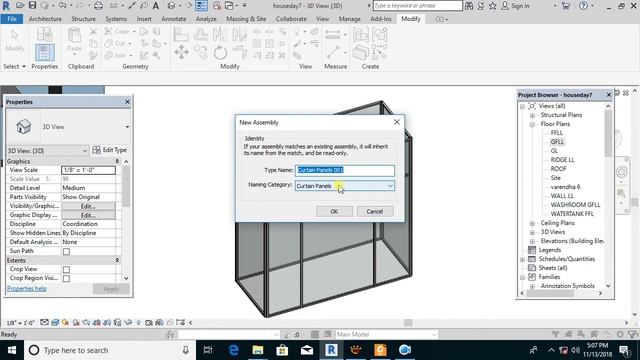Click the Print icon in quick access toolbar
Image resolution: width=640 pixels, height=360 pixels.
(98, 6)
